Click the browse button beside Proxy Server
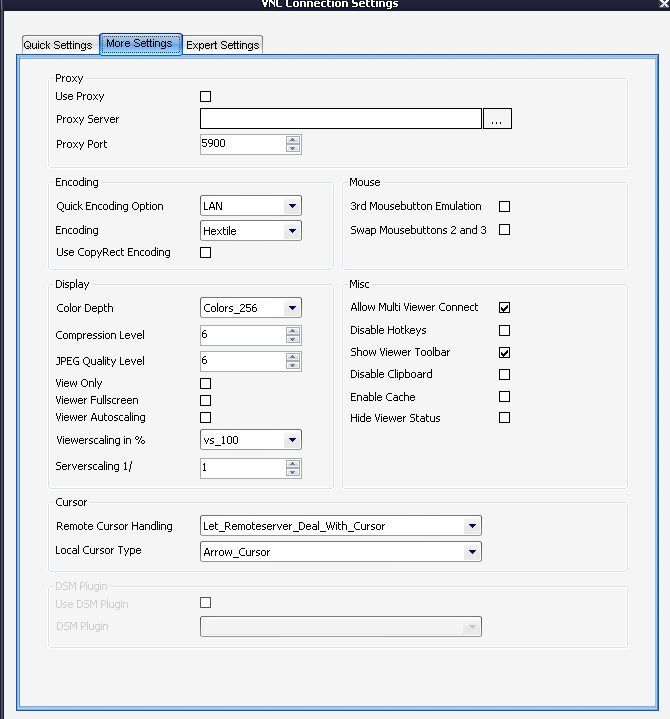Viewport: 670px width, 719px height. [x=497, y=119]
